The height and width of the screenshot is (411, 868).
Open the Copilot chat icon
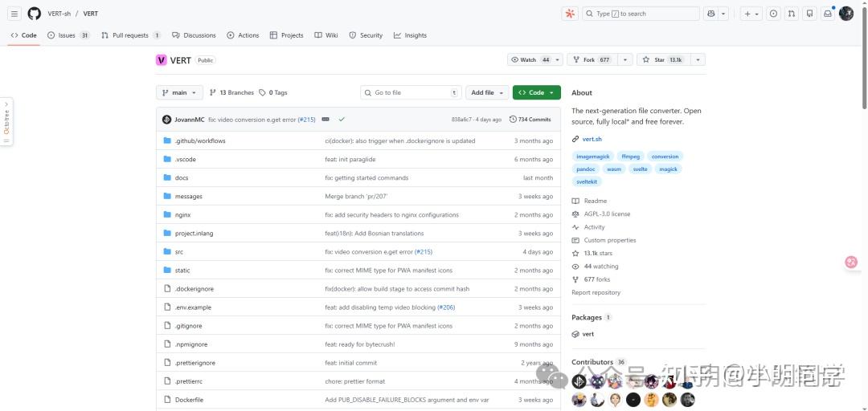[710, 14]
